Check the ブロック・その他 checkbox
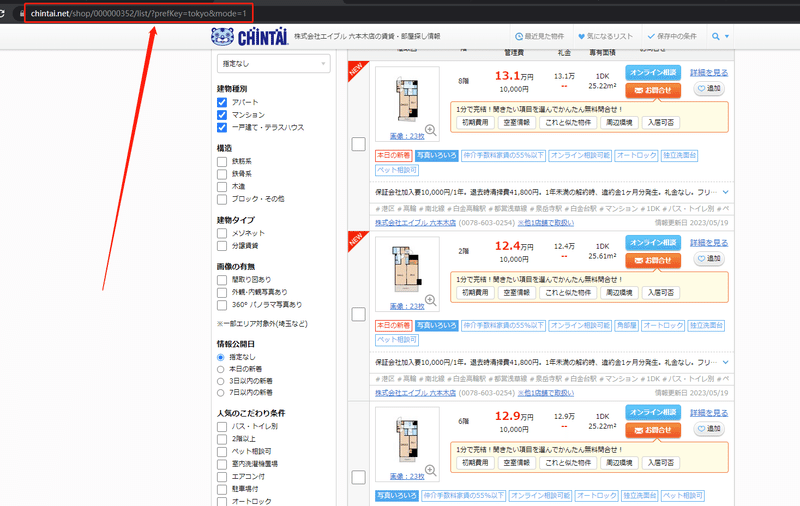Screen dimensions: 800x506 point(222,199)
